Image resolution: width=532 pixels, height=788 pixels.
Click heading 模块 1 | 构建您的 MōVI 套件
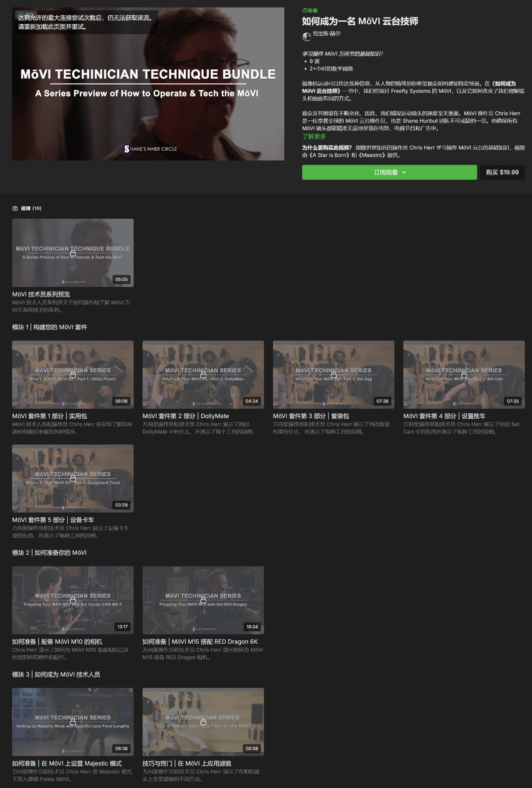[49, 327]
